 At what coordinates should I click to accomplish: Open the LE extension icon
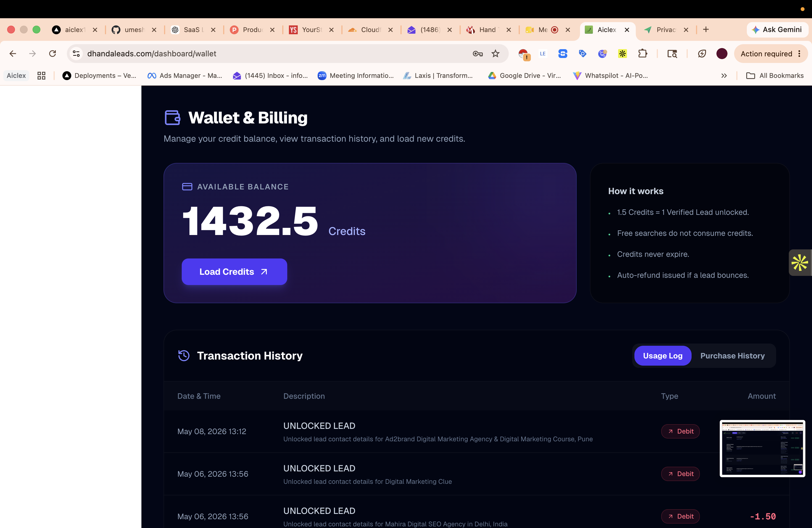tap(543, 54)
